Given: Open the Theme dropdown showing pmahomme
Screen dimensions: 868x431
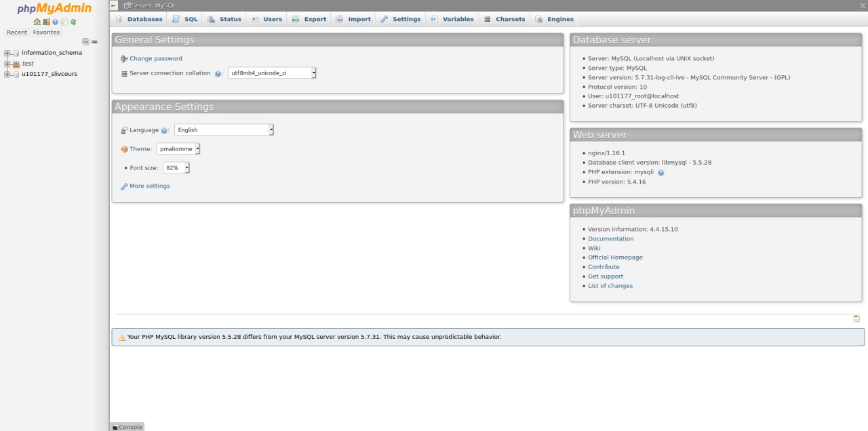Looking at the screenshot, I should click(178, 148).
